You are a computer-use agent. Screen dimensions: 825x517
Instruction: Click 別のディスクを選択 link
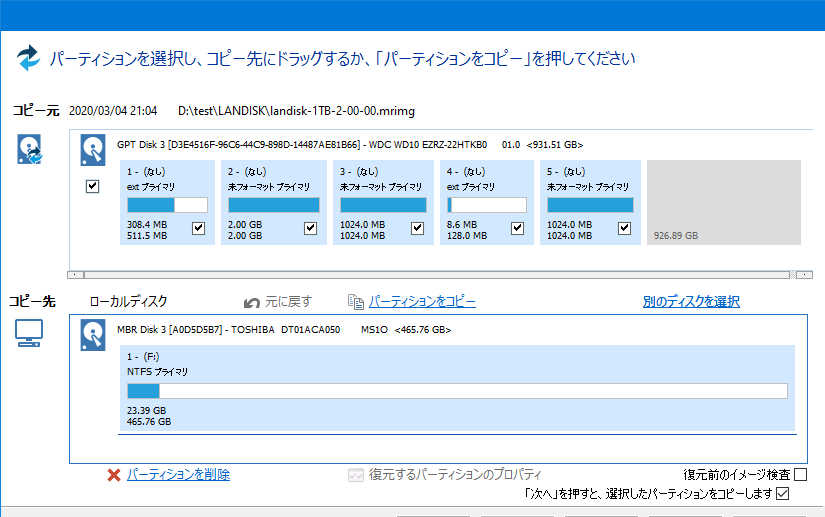pyautogui.click(x=691, y=301)
